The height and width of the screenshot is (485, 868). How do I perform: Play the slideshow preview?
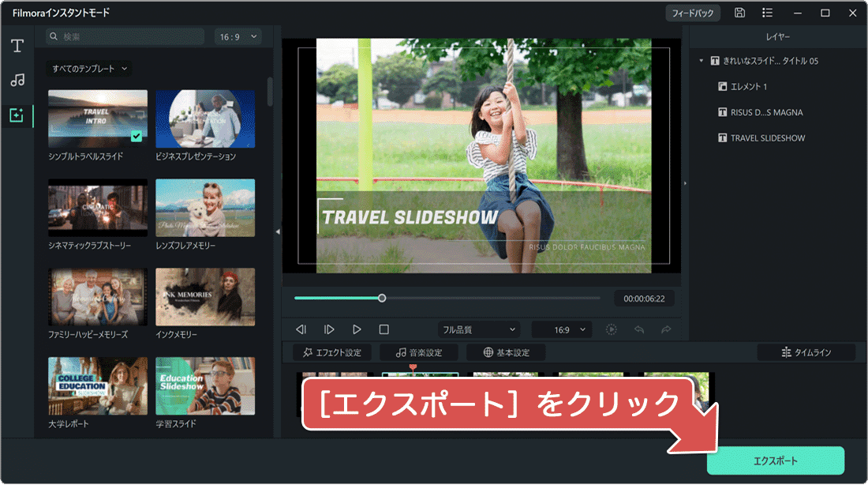(357, 329)
